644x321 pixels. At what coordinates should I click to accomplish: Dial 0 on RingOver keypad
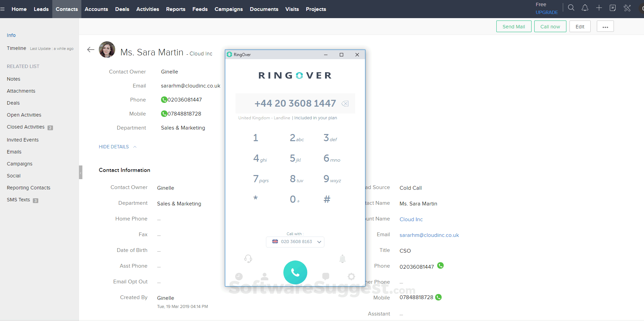tap(295, 199)
